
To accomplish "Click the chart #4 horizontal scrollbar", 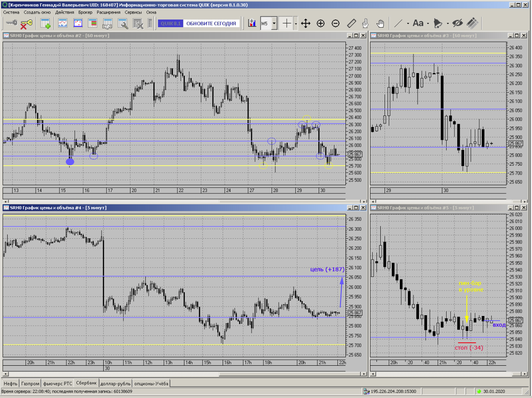I will (184, 374).
